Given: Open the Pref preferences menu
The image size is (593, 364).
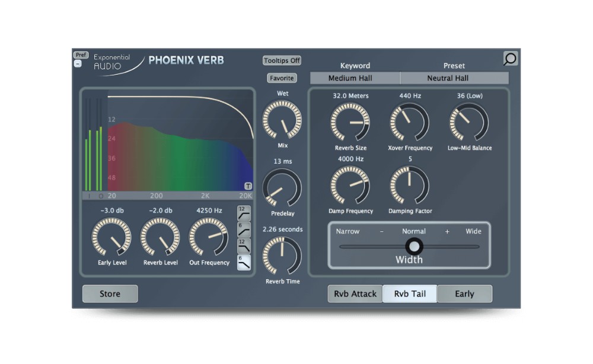Looking at the screenshot, I should click(x=81, y=55).
